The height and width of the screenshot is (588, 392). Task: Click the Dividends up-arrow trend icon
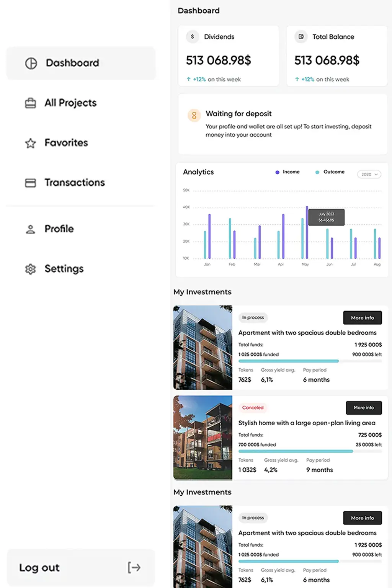(x=189, y=79)
